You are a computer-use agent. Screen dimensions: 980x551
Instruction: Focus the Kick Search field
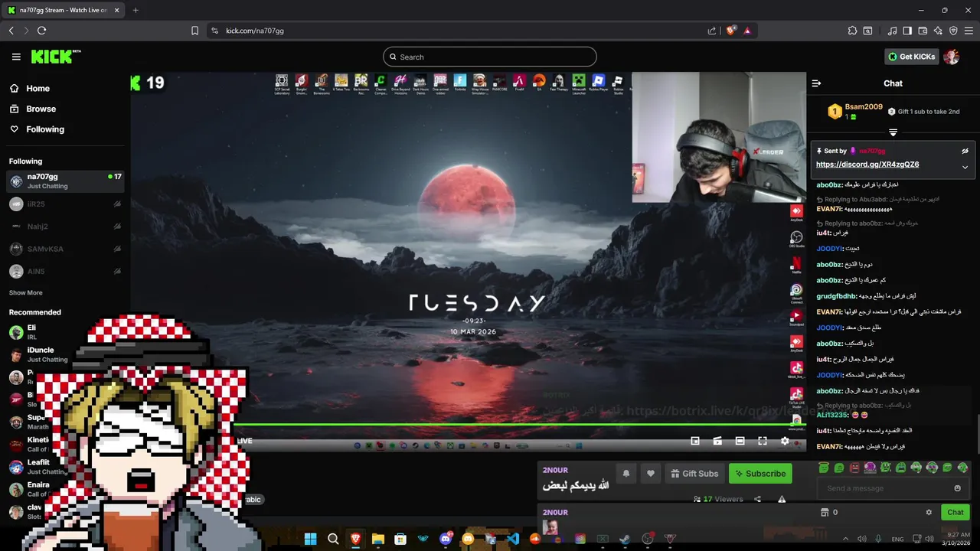point(490,57)
